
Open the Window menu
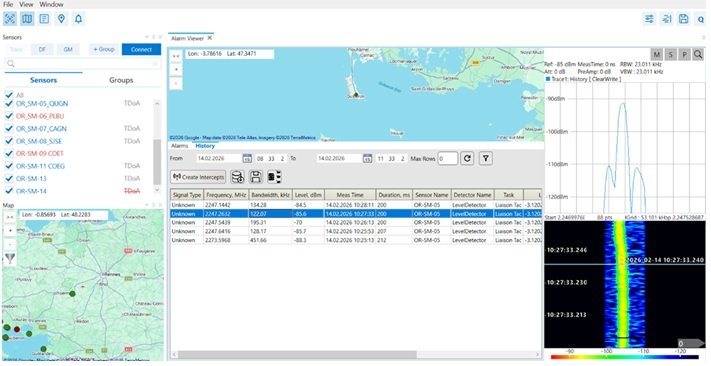click(x=51, y=4)
